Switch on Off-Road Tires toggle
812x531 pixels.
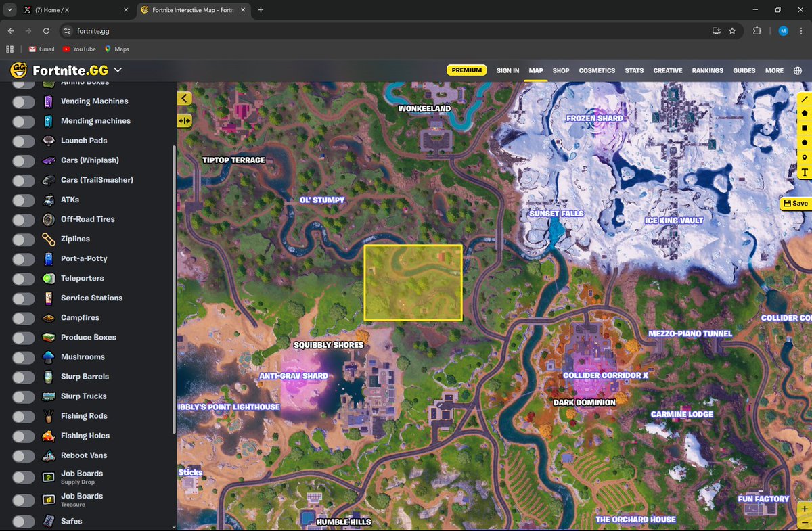23,219
